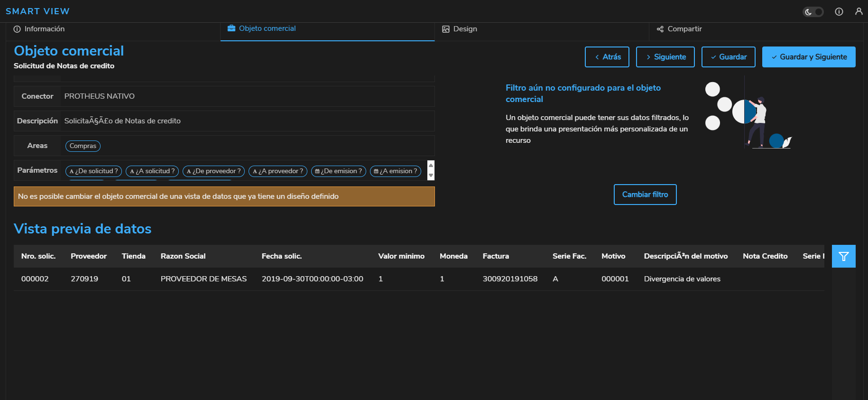Click the Atrás button
The image size is (868, 400).
(607, 57)
